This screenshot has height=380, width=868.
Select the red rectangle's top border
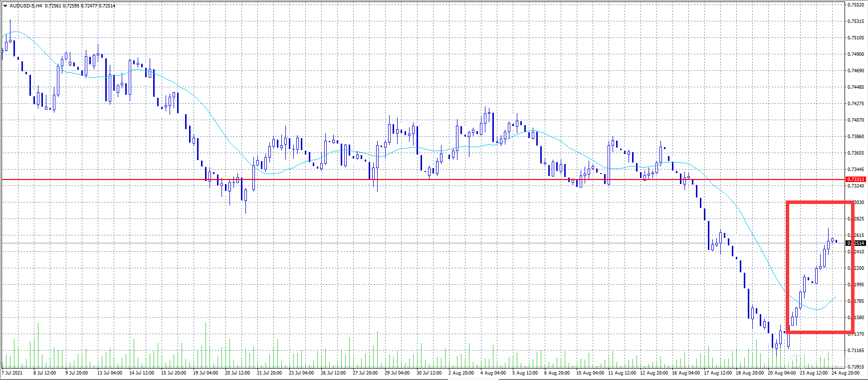click(818, 202)
